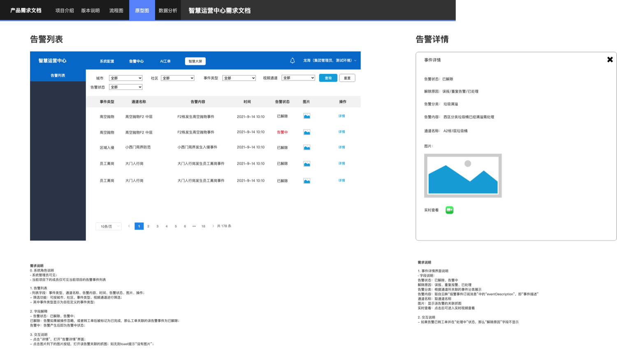The image size is (617, 364).
Task: Go to page 4 in pagination
Action: click(167, 226)
